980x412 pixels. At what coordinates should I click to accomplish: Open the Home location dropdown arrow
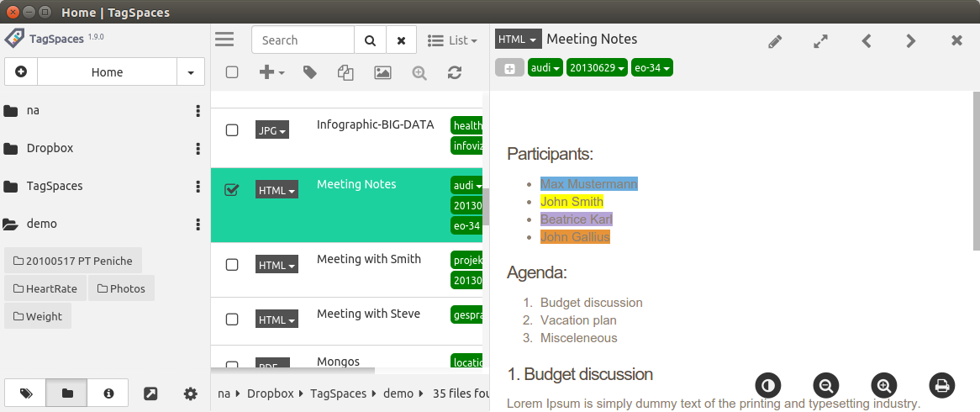[x=191, y=72]
